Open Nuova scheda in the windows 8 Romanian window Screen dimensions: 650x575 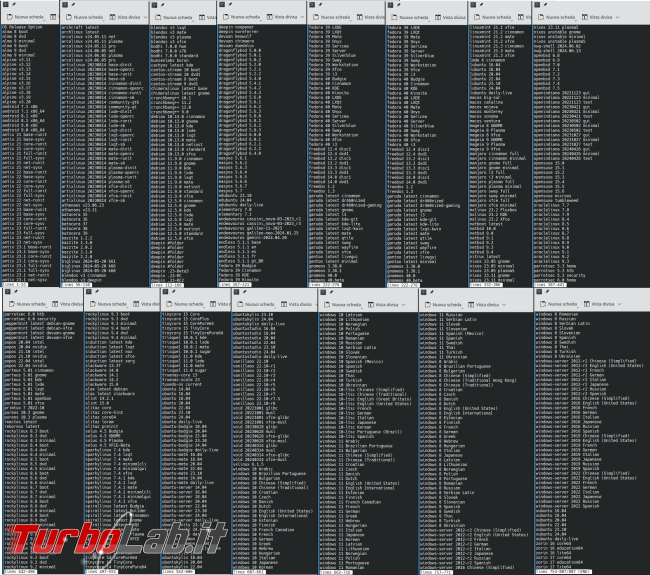pyautogui.click(x=558, y=304)
